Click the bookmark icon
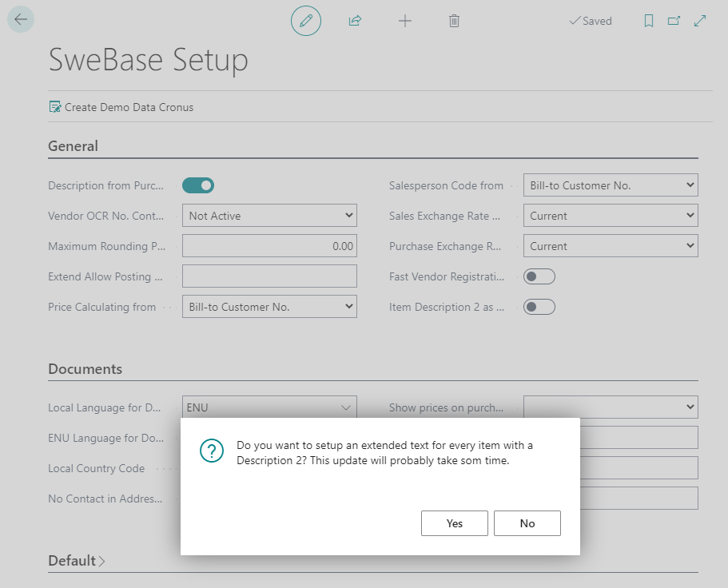The width and height of the screenshot is (728, 588). (649, 21)
